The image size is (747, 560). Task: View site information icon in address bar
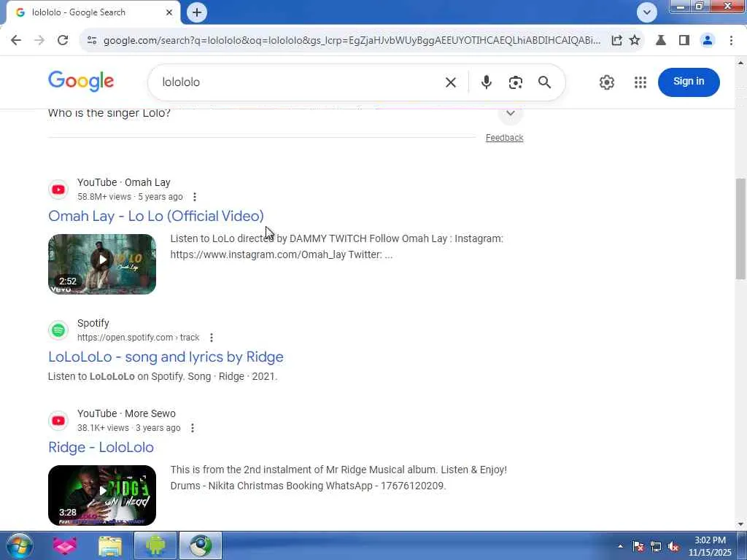click(92, 41)
